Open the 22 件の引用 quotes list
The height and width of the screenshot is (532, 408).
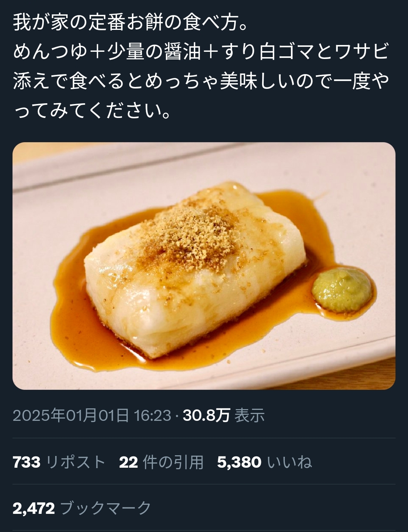click(x=161, y=462)
